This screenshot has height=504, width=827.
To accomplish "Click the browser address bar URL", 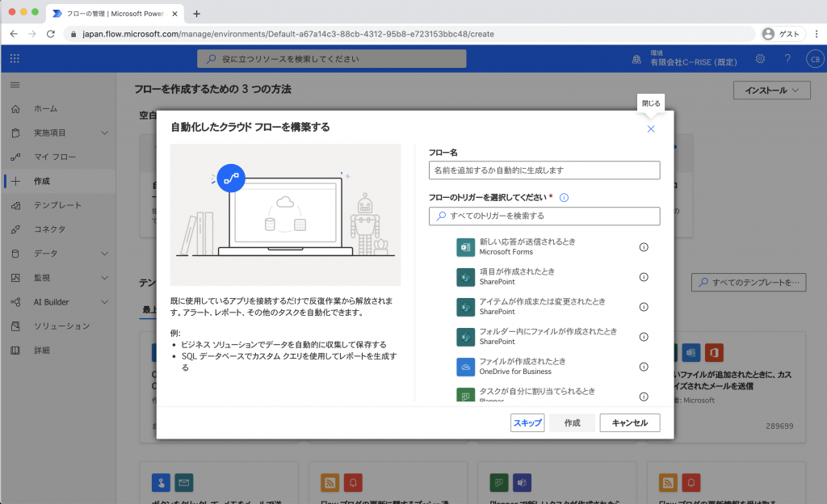I will [288, 34].
